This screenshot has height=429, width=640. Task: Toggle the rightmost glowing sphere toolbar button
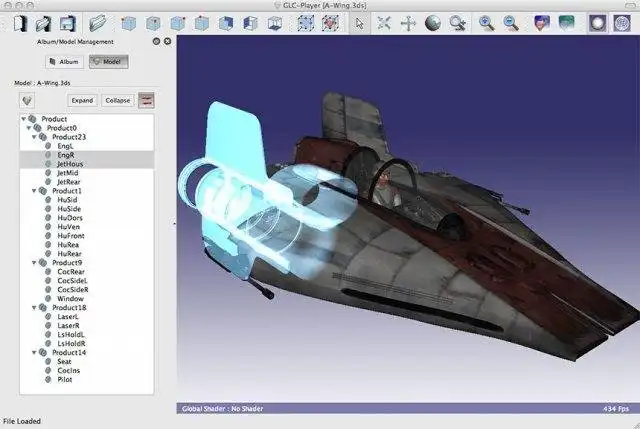click(624, 22)
